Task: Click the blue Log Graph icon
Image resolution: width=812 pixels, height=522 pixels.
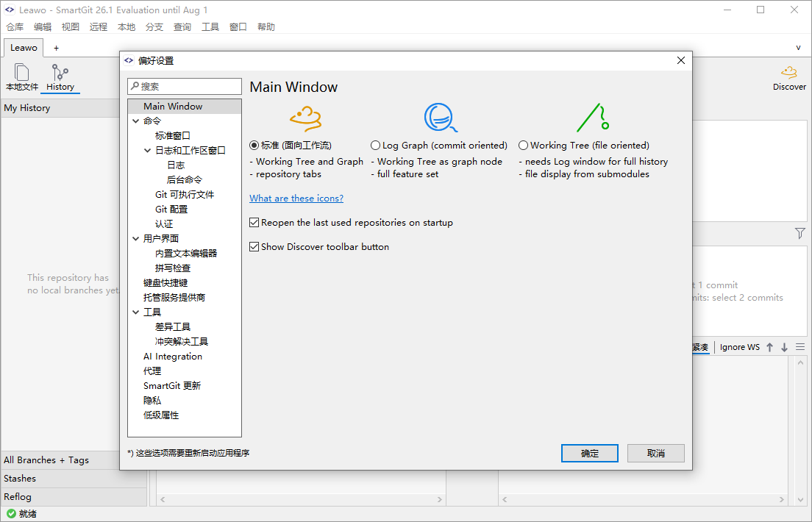Action: [x=441, y=118]
